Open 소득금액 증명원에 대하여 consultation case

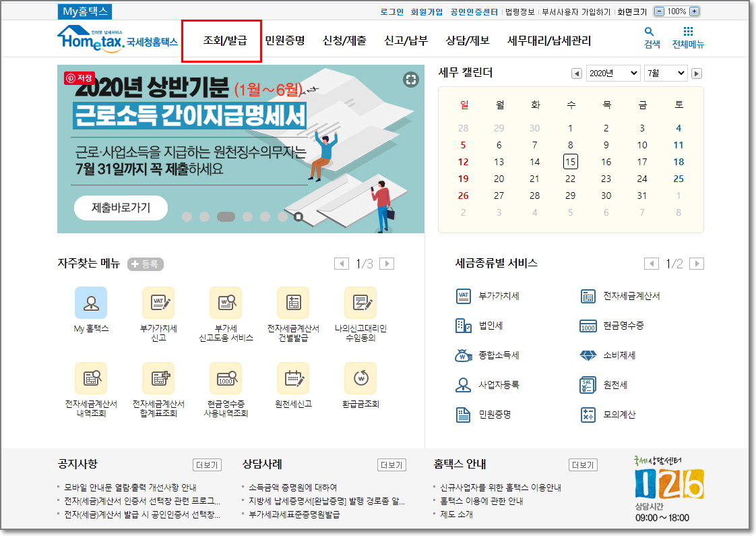point(292,487)
